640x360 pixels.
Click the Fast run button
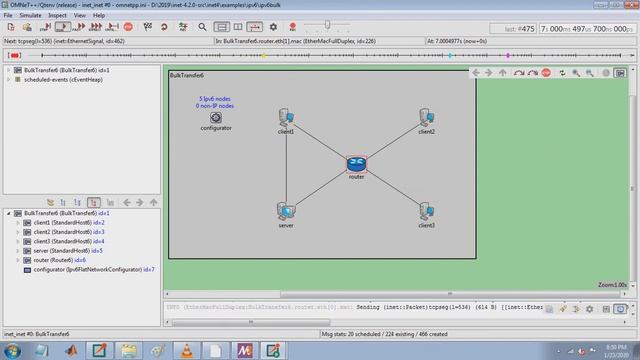tap(79, 27)
